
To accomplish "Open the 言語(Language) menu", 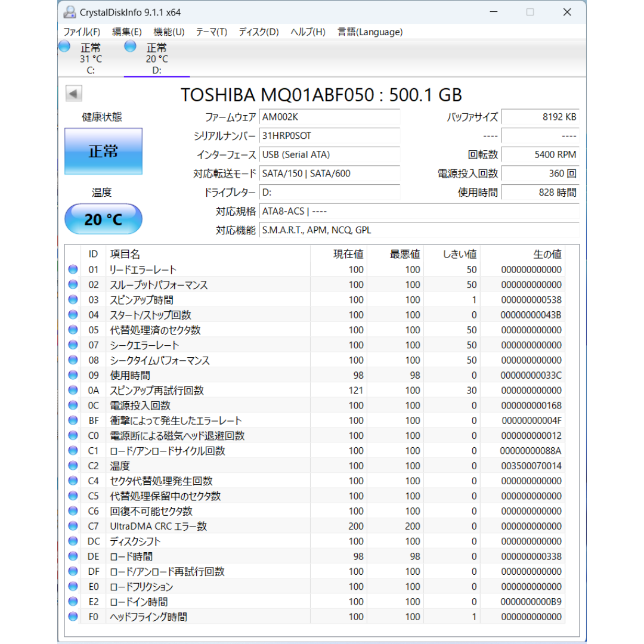I will tap(370, 32).
